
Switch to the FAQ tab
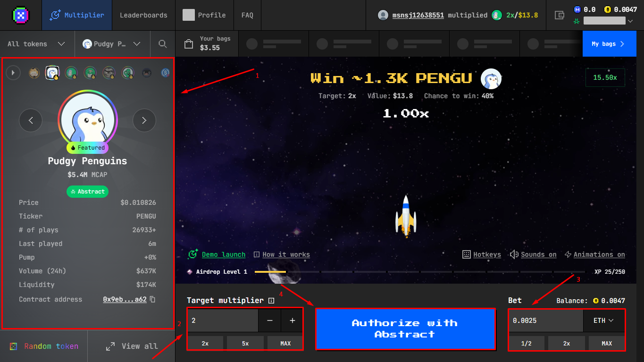click(x=247, y=15)
